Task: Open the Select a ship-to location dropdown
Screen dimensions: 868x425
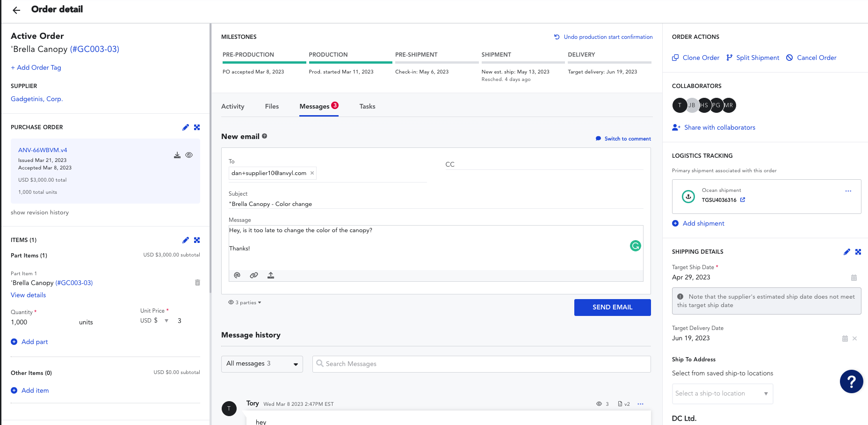Action: tap(722, 394)
